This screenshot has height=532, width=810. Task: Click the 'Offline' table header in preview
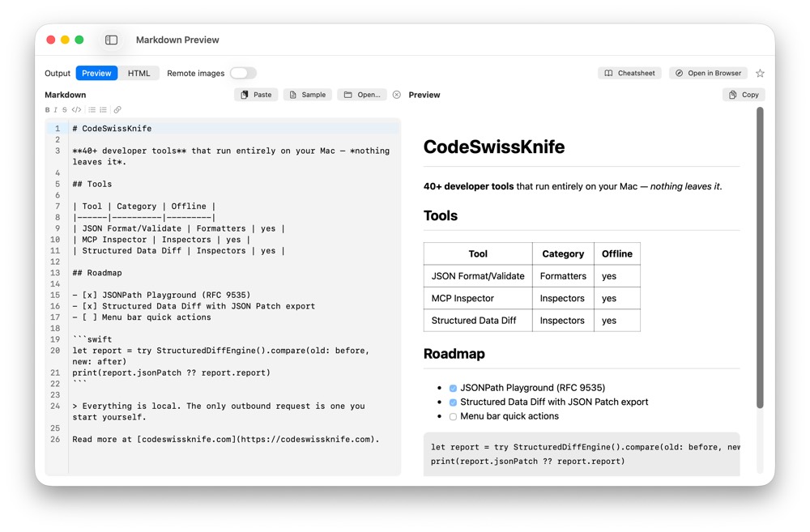click(x=616, y=253)
